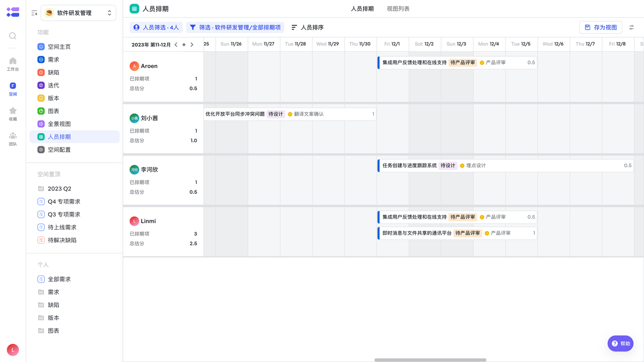Open 筛选 · 软件研发管理/全部排期项 filter
The image size is (644, 362).
(x=235, y=28)
